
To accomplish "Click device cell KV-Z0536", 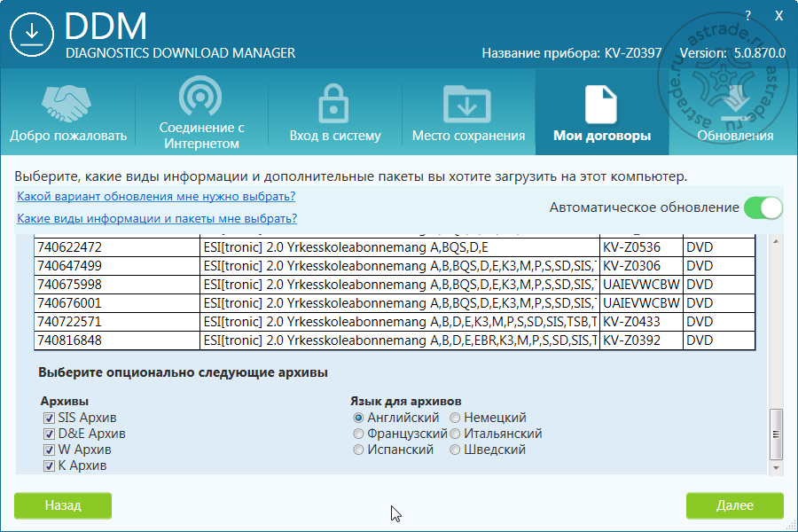I will 641,247.
